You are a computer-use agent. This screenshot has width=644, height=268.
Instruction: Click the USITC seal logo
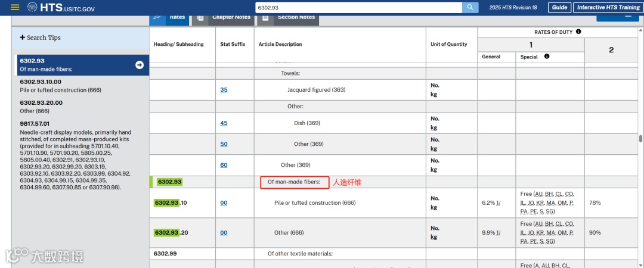click(32, 7)
